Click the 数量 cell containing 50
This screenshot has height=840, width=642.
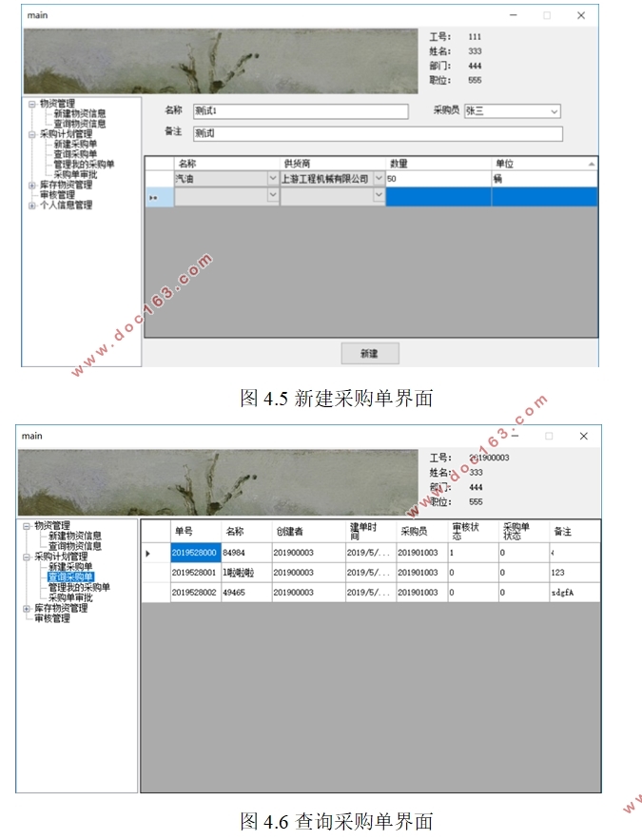438,179
